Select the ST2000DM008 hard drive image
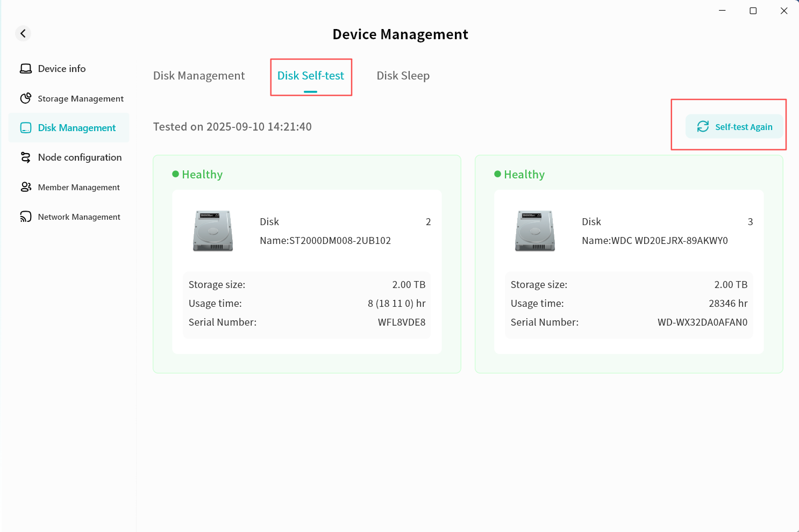Screen dimensions: 799x532 pos(213,231)
